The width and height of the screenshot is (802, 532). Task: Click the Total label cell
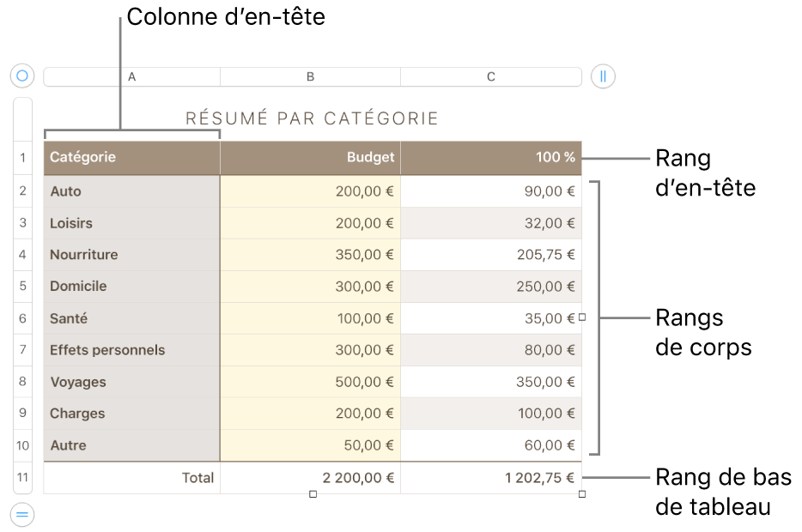pos(172,478)
